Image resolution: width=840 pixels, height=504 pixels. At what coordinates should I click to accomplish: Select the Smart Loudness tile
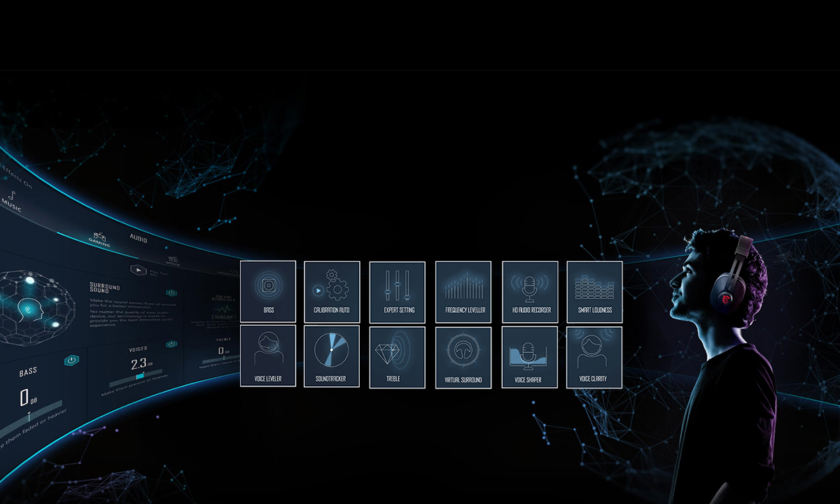pyautogui.click(x=594, y=292)
